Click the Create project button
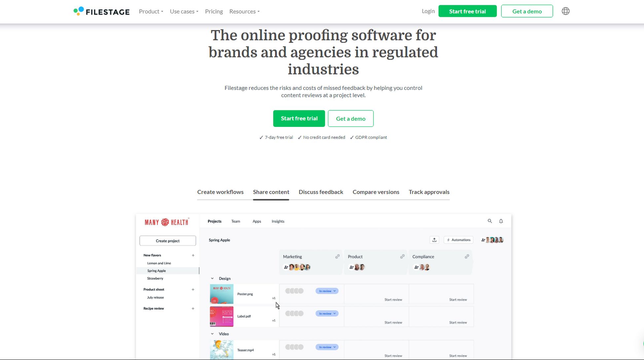Screen dimensions: 644x360 (168, 240)
